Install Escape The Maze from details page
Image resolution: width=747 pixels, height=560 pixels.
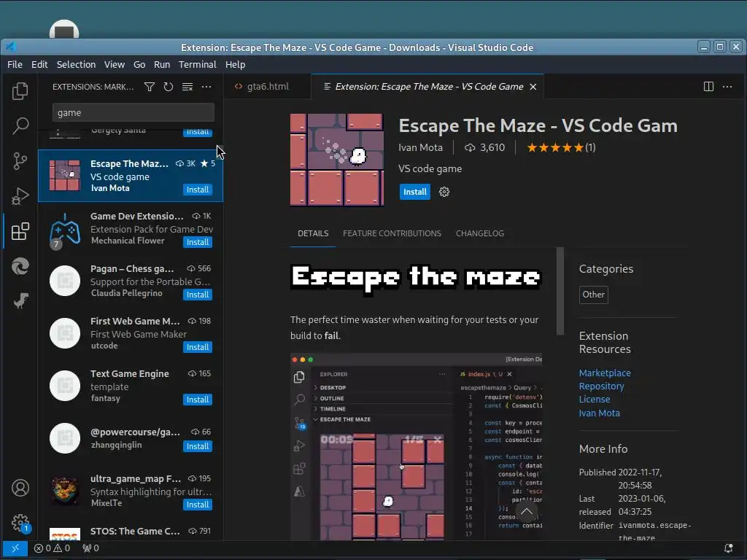tap(415, 192)
